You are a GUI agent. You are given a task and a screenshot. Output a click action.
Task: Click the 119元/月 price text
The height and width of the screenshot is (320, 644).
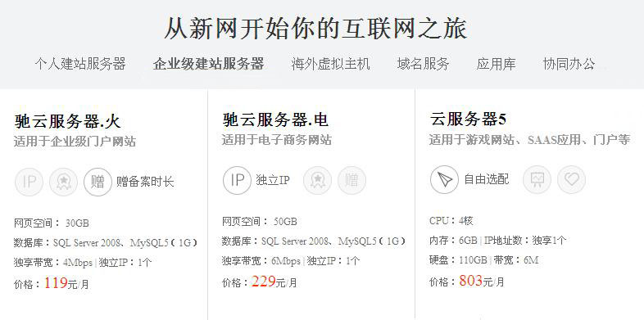click(x=66, y=283)
